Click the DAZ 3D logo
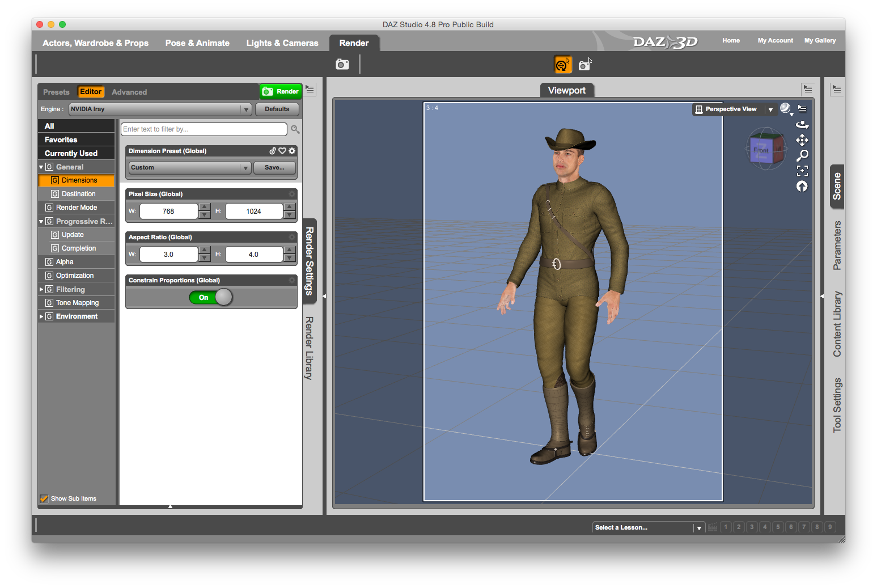Image resolution: width=877 pixels, height=588 pixels. pos(666,42)
